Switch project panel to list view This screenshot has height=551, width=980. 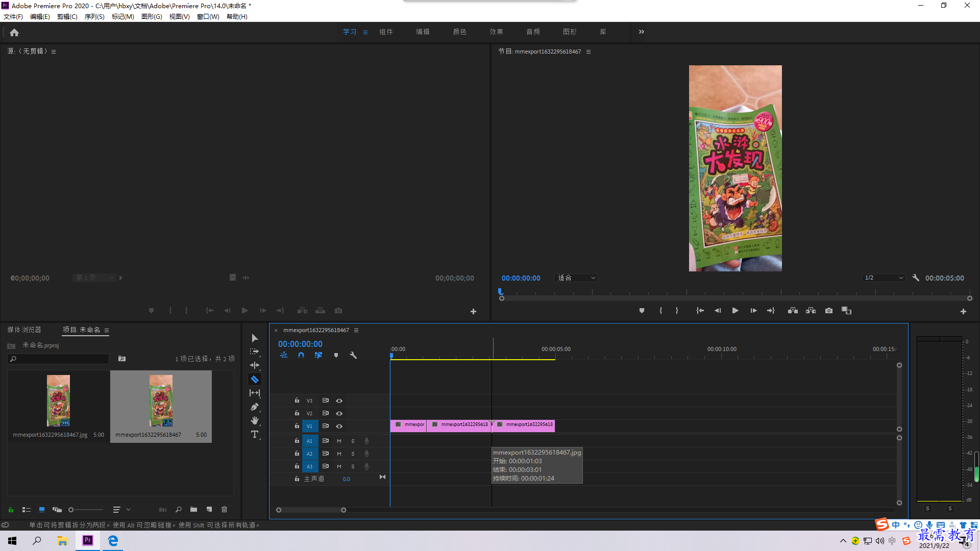pyautogui.click(x=27, y=509)
